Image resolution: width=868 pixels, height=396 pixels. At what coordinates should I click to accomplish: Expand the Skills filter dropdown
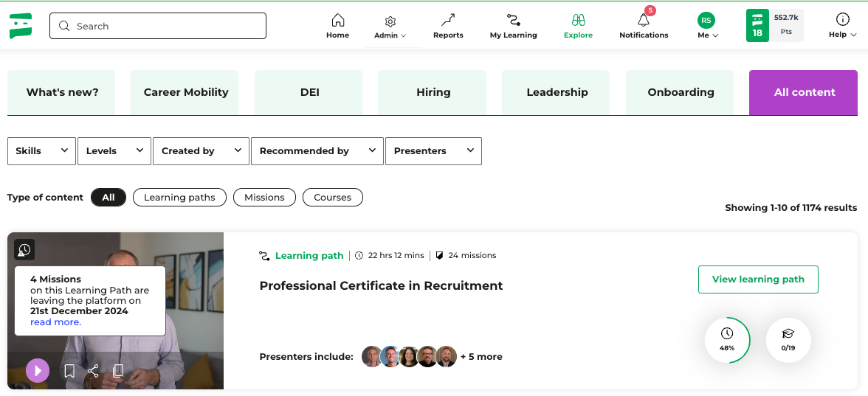coord(41,151)
